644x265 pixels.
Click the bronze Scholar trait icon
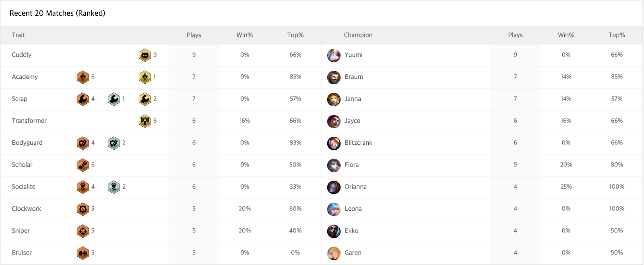83,165
